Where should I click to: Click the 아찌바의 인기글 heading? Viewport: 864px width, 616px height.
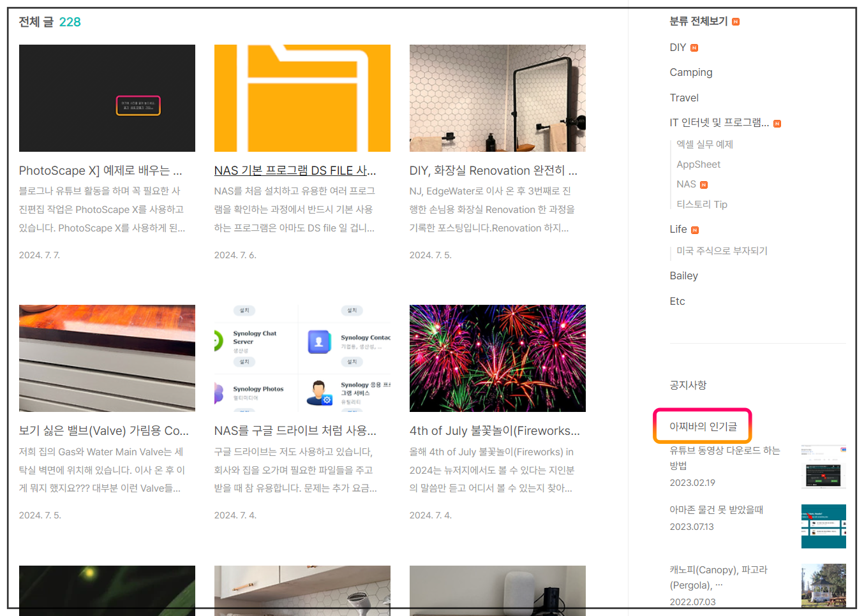703,426
